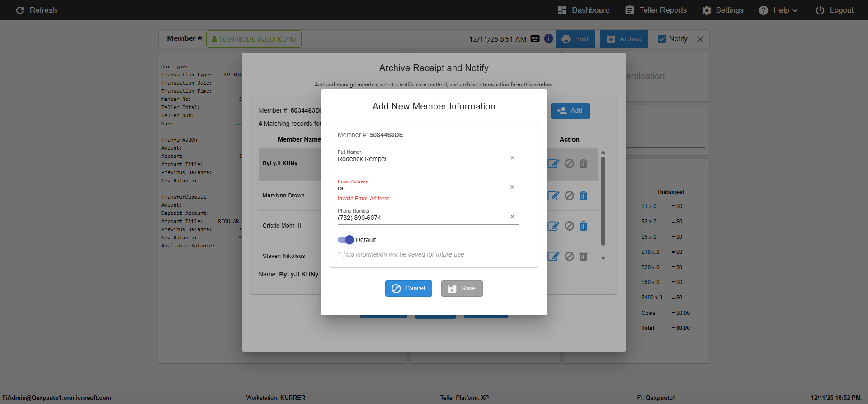Print the receipt
Screen dimensions: 868x404
point(576,39)
